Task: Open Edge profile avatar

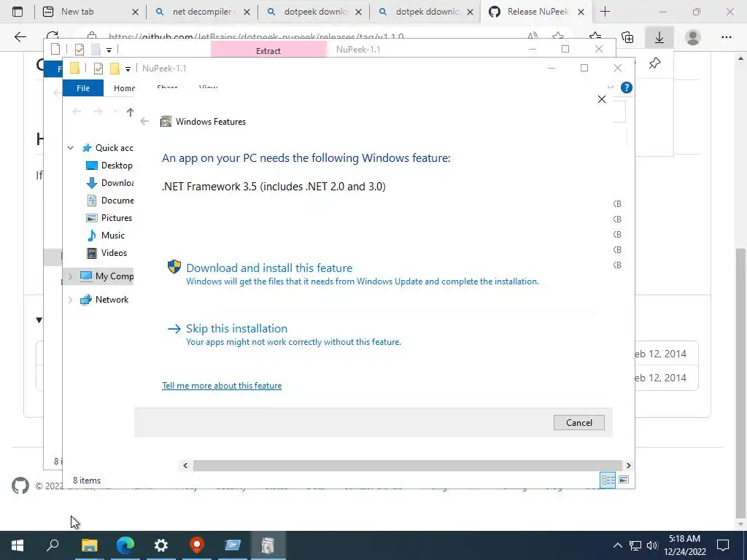Action: (693, 36)
